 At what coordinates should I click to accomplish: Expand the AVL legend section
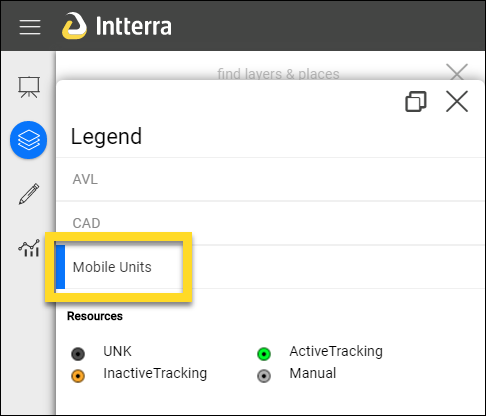click(x=270, y=179)
